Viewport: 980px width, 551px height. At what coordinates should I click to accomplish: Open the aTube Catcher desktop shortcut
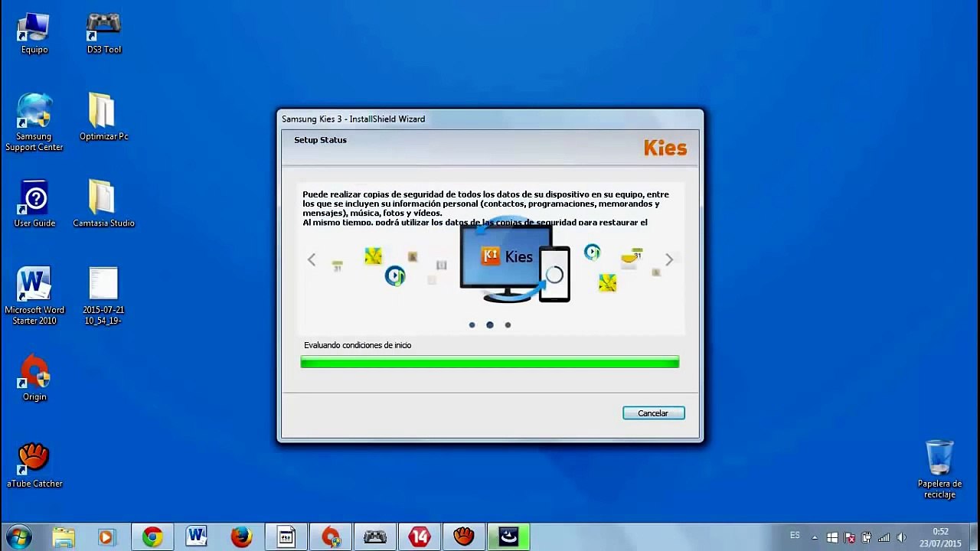click(x=34, y=465)
